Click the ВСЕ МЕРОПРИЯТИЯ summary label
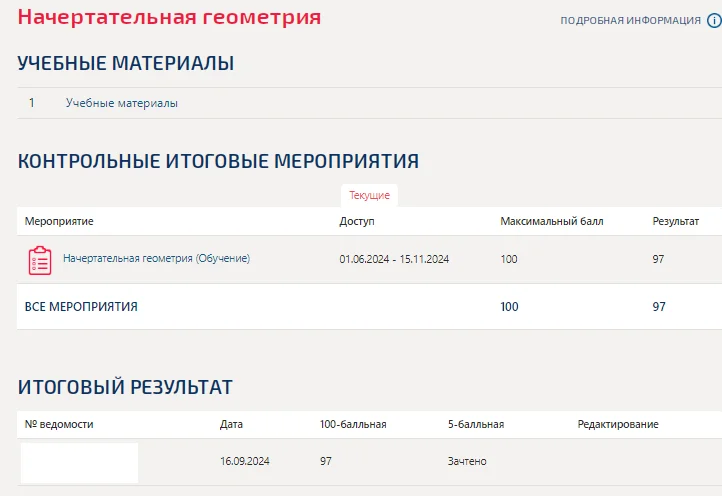722x496 pixels. [81, 307]
